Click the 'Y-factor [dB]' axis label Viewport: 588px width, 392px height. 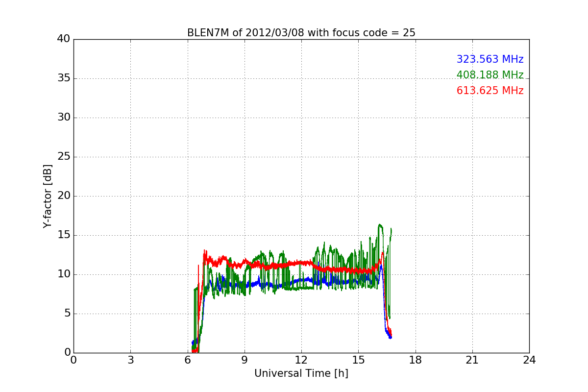(48, 196)
